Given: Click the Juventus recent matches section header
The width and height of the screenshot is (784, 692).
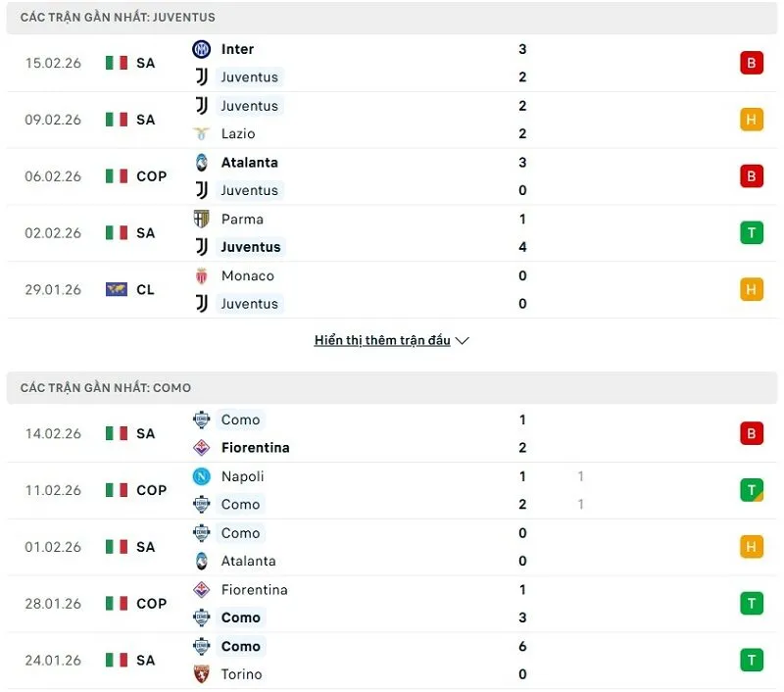Looking at the screenshot, I should tap(118, 18).
